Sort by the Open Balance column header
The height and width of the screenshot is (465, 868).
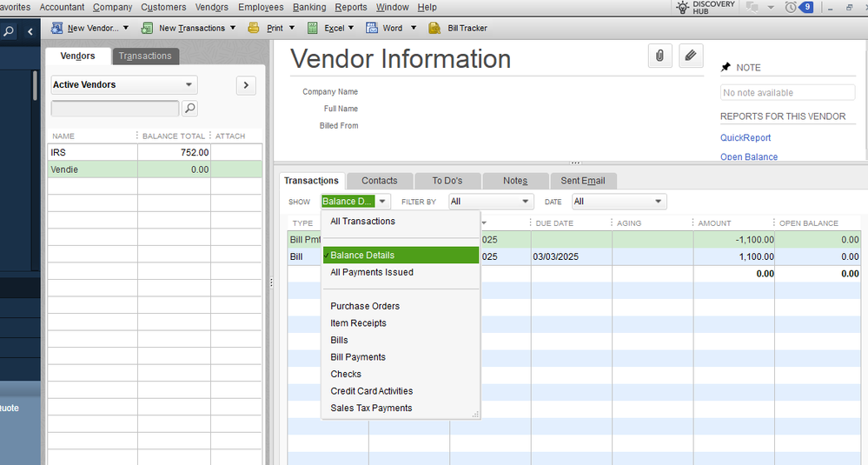(809, 223)
